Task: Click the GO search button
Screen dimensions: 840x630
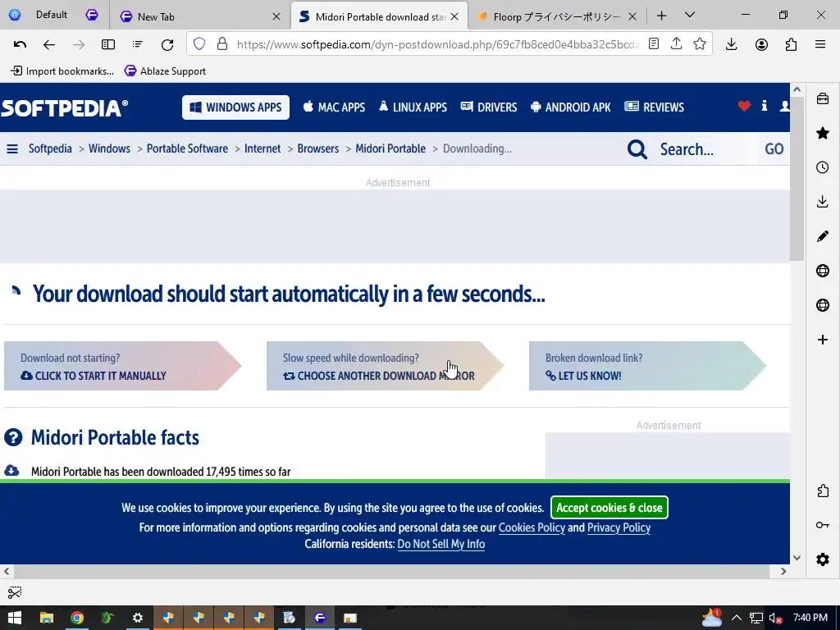Action: (x=774, y=149)
